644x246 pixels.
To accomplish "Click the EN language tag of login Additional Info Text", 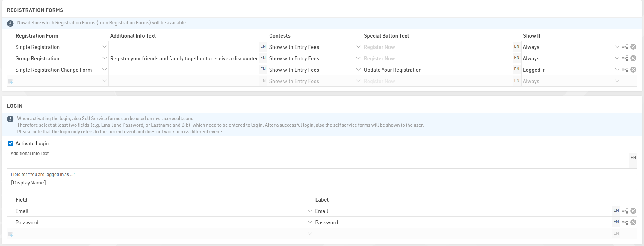I will tap(633, 157).
